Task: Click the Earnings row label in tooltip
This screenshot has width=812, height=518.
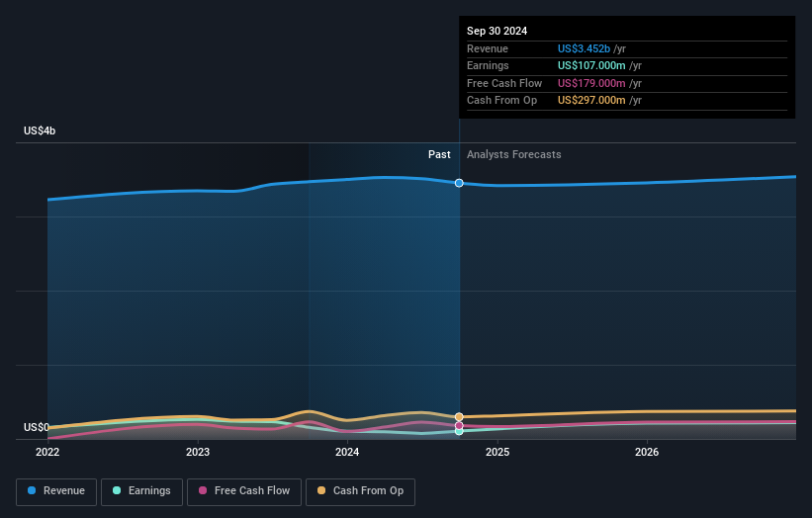Action: coord(488,65)
